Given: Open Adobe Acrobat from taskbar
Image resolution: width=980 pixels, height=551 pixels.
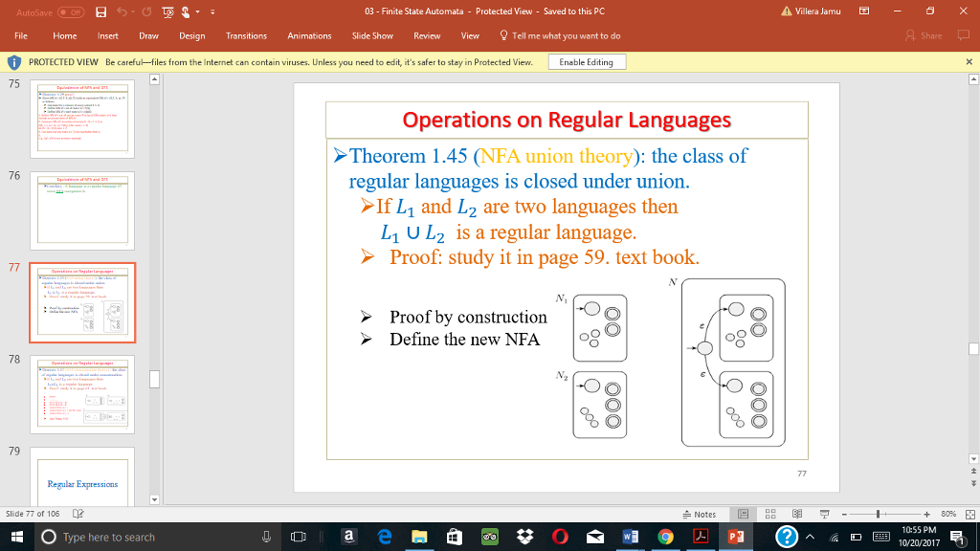Looking at the screenshot, I should [x=700, y=537].
